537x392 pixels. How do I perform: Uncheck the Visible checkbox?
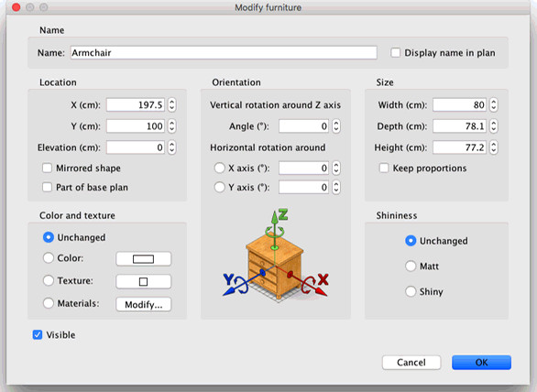click(38, 335)
